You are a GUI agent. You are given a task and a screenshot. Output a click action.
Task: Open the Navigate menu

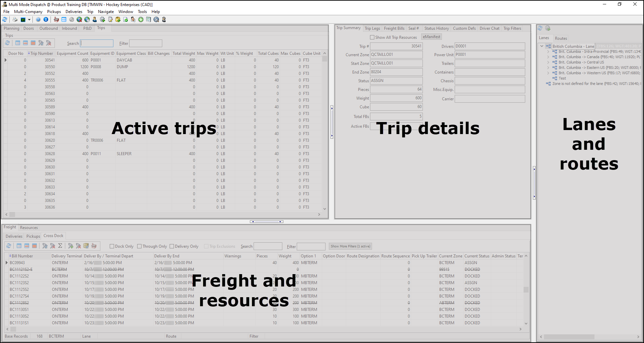pos(106,11)
